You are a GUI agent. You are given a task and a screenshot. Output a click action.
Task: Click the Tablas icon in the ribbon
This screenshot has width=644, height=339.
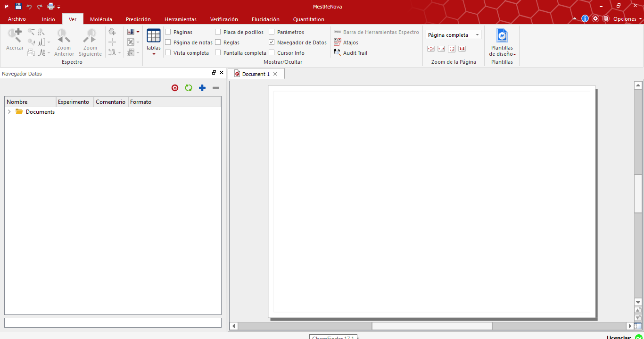[x=153, y=36]
